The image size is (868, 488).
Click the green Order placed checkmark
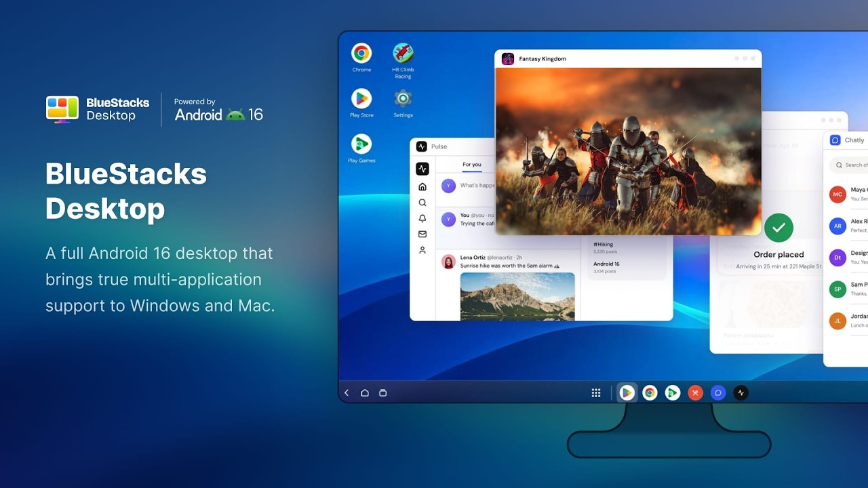[x=778, y=228]
